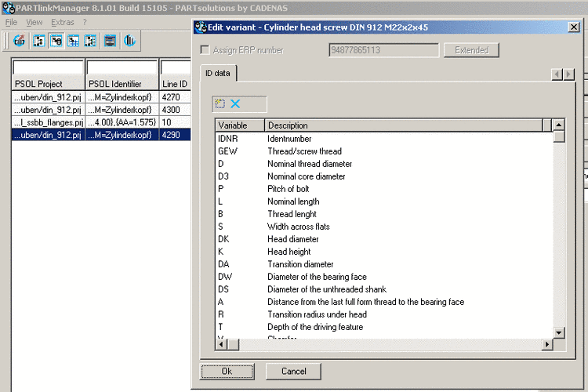Open the File menu
Screen dimensions: 588x392
tap(11, 22)
